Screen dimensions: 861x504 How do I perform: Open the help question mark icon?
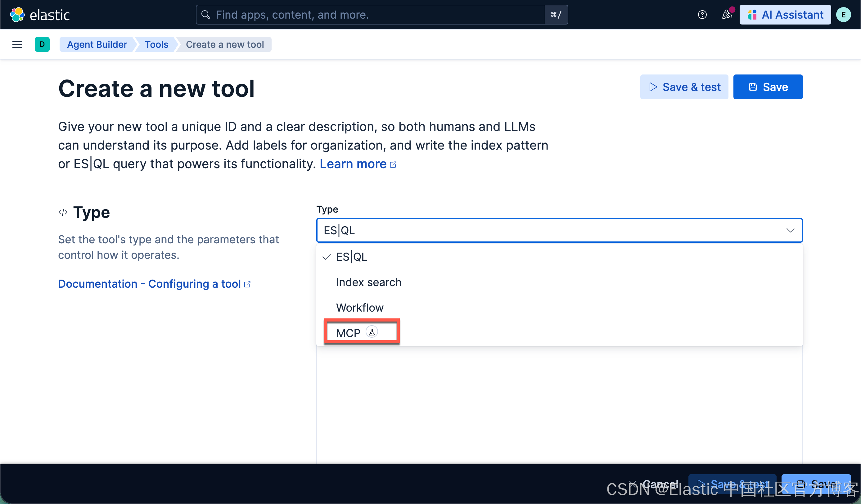702,15
